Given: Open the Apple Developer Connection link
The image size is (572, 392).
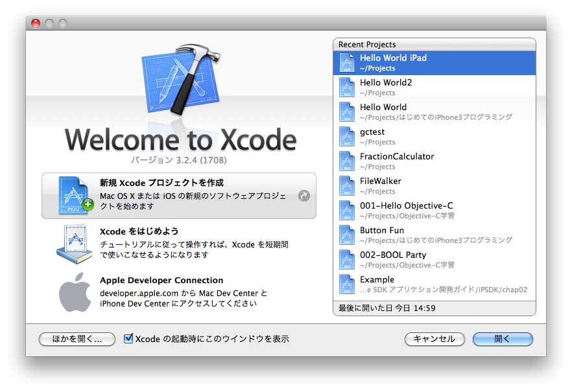Looking at the screenshot, I should (x=161, y=281).
